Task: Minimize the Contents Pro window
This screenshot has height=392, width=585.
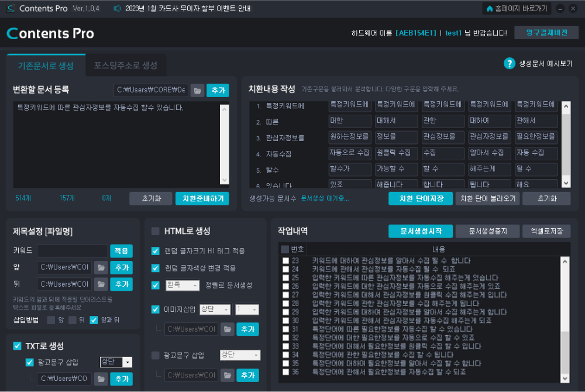Action: tap(560, 9)
